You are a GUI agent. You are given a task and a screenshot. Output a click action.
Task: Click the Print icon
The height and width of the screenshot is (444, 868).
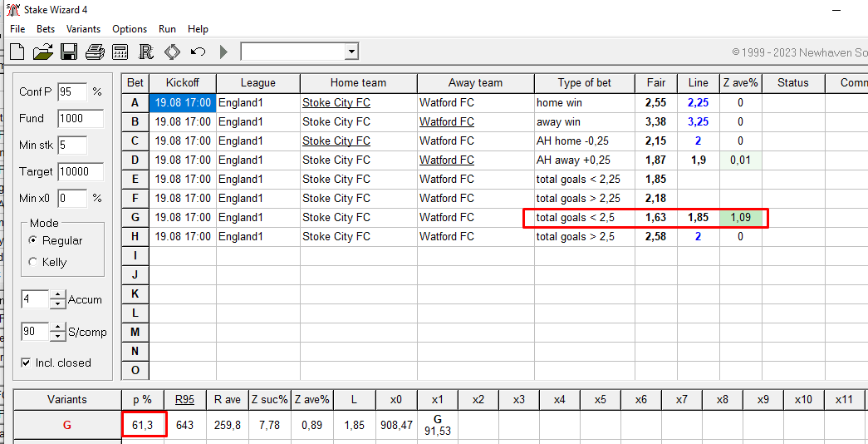pyautogui.click(x=95, y=52)
